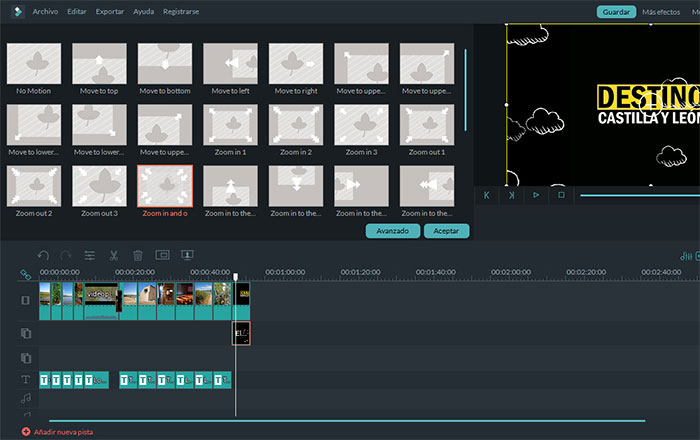Click the Guardar button

[616, 11]
